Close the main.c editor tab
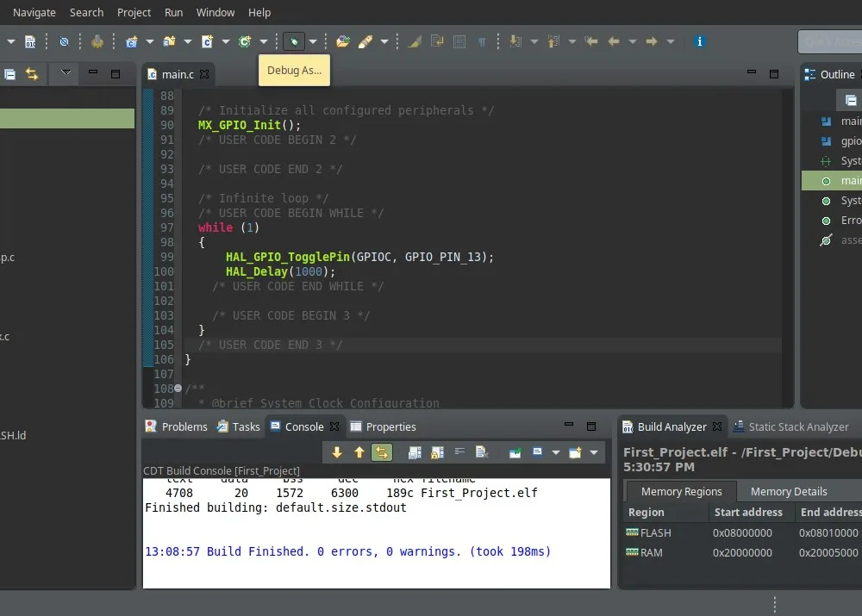Image resolution: width=862 pixels, height=616 pixels. click(x=204, y=74)
